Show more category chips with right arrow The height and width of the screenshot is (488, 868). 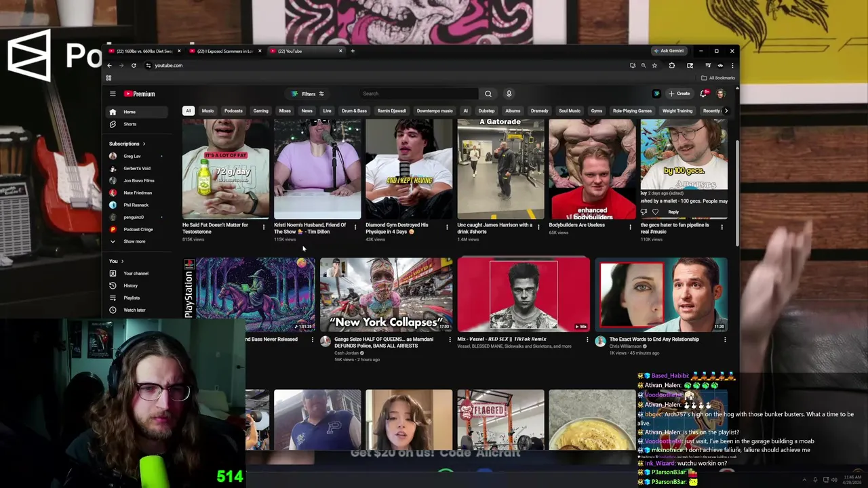coord(726,110)
